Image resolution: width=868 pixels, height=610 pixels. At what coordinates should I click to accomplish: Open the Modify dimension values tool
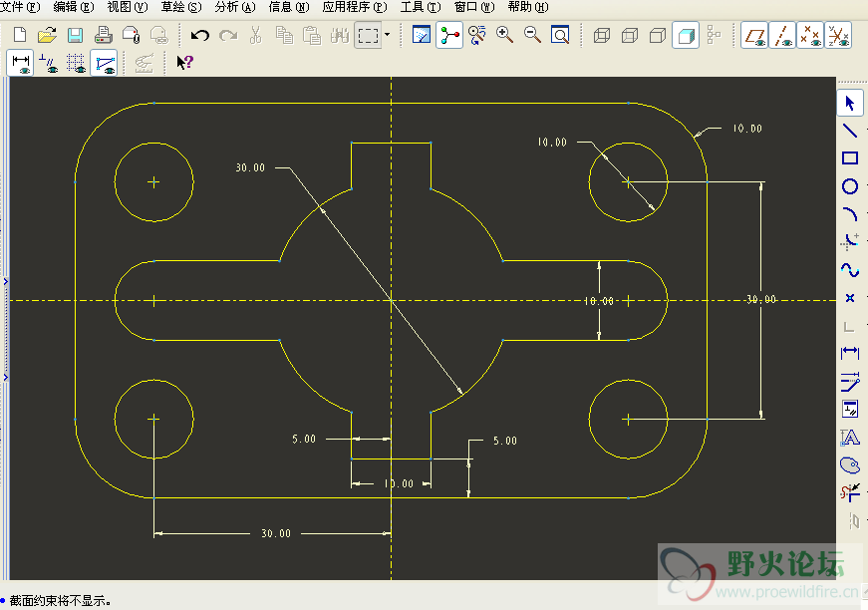(850, 381)
